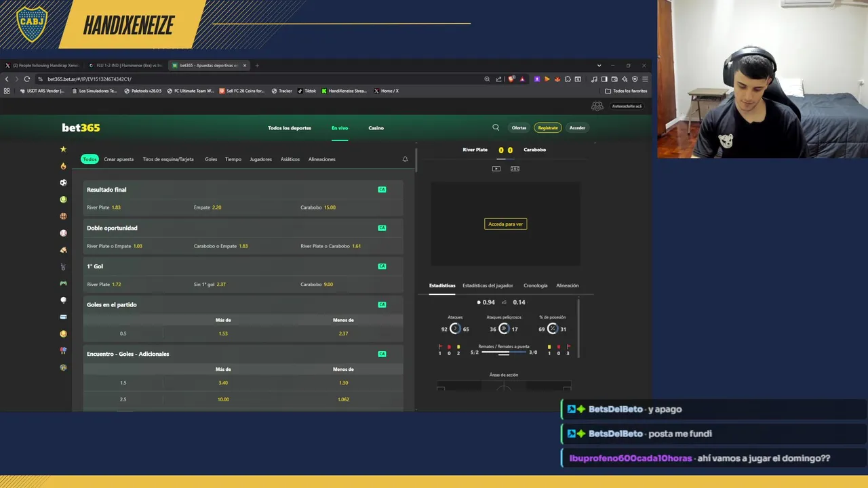868x488 pixels.
Task: Switch to the Cronología tab
Action: point(536,285)
